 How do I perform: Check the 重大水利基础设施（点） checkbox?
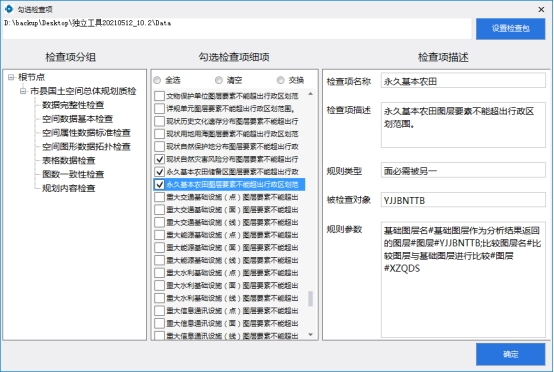160,273
